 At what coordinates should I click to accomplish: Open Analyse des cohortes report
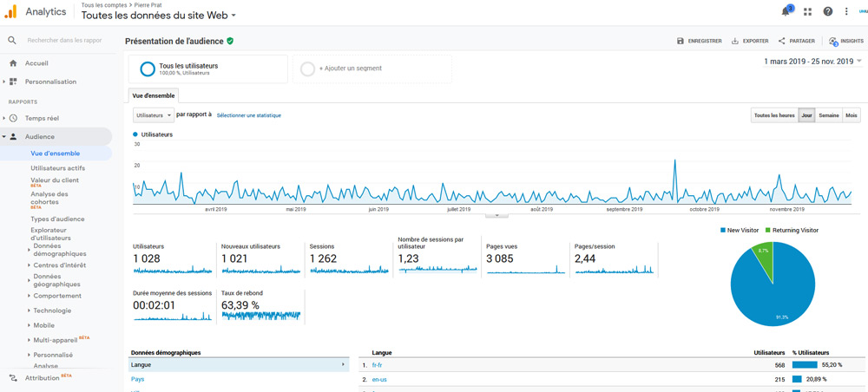pos(49,198)
